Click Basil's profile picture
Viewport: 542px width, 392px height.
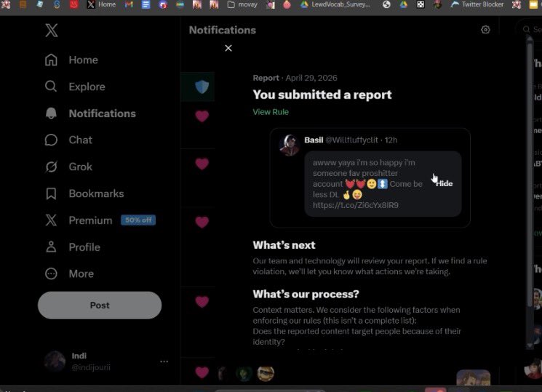tap(289, 145)
